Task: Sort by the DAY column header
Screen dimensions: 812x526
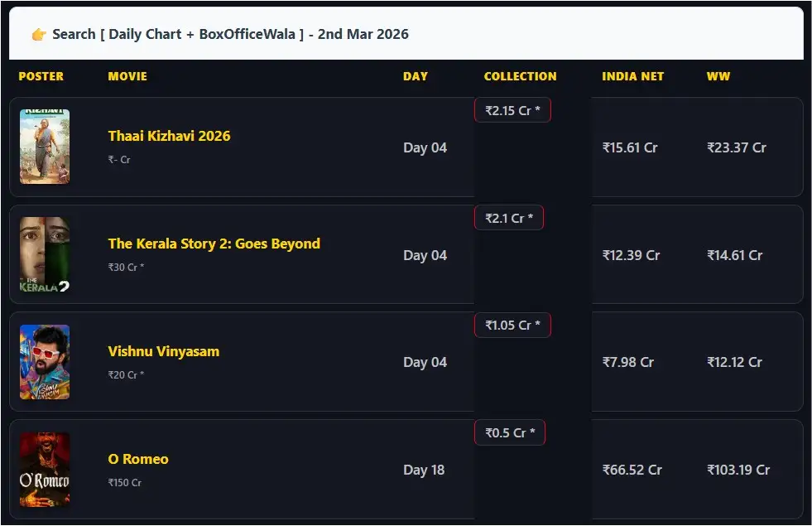Action: coord(415,76)
